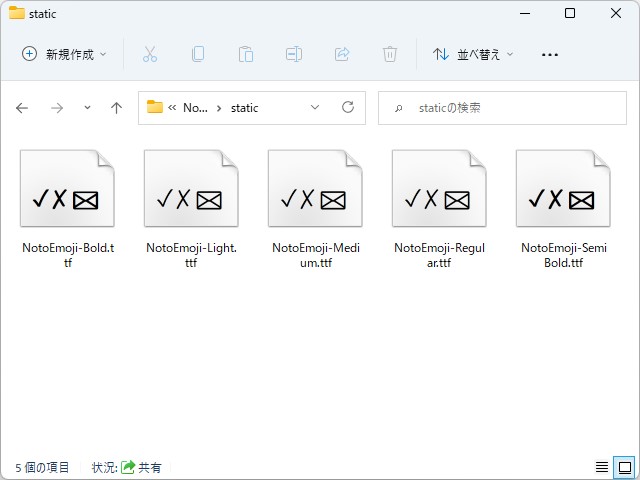Click the folder icon in address bar

(155, 107)
